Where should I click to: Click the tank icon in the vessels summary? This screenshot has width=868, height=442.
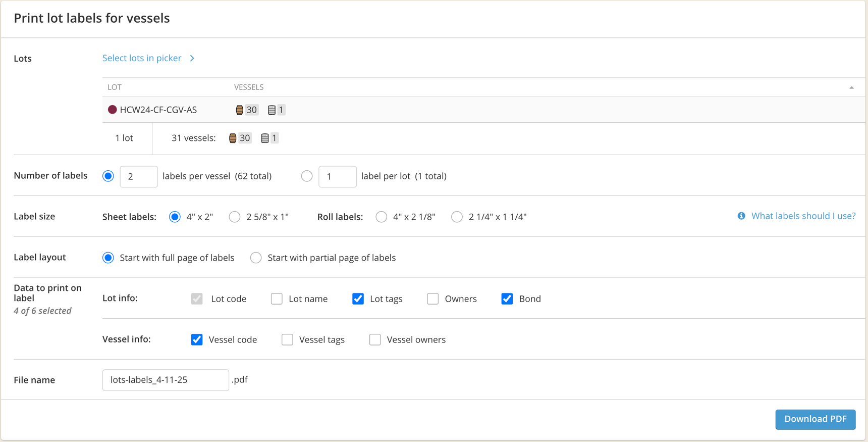tap(264, 138)
